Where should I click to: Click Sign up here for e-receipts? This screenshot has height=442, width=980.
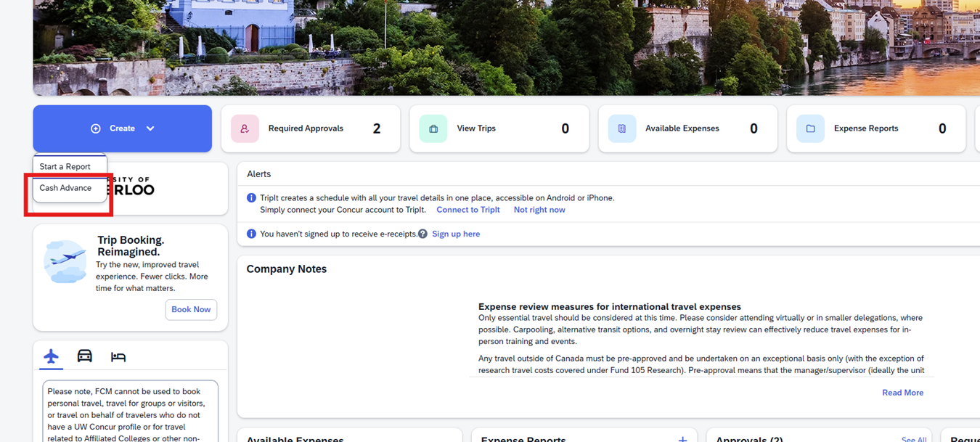(455, 234)
